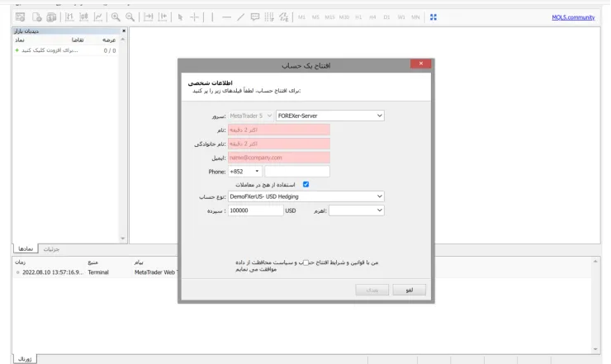The image size is (611, 364).
Task: Switch chart to line chart type
Action: coord(98,17)
